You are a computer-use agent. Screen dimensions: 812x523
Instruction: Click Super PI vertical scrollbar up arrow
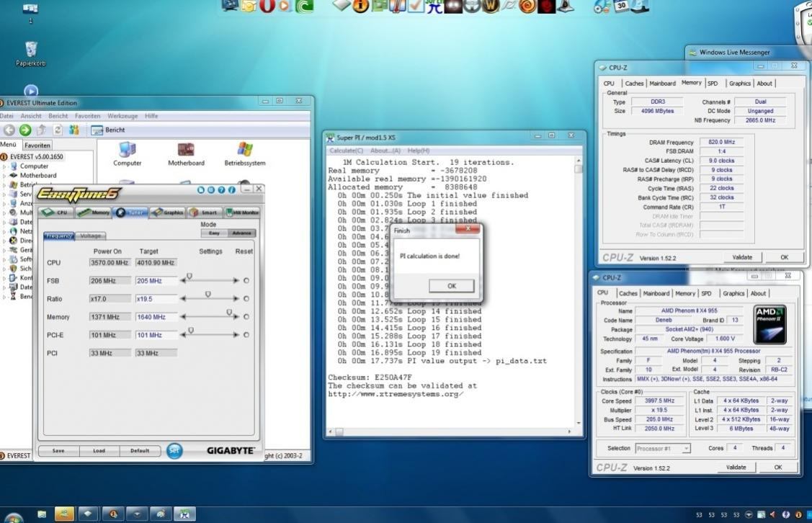click(x=579, y=161)
